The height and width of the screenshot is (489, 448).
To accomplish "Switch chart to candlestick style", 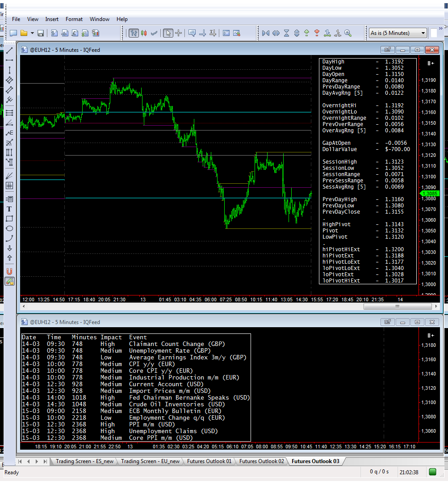I will [x=144, y=33].
